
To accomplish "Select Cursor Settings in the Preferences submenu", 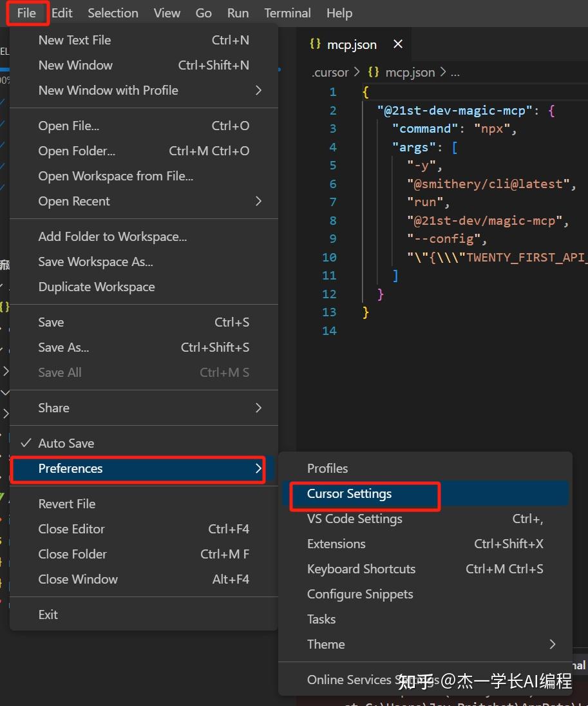I will 349,494.
